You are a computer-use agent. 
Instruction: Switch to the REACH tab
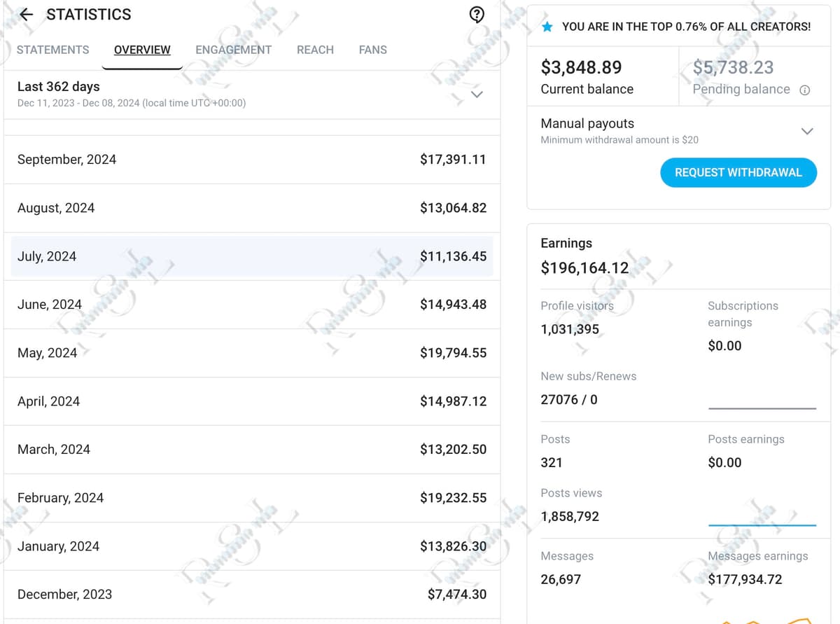315,50
